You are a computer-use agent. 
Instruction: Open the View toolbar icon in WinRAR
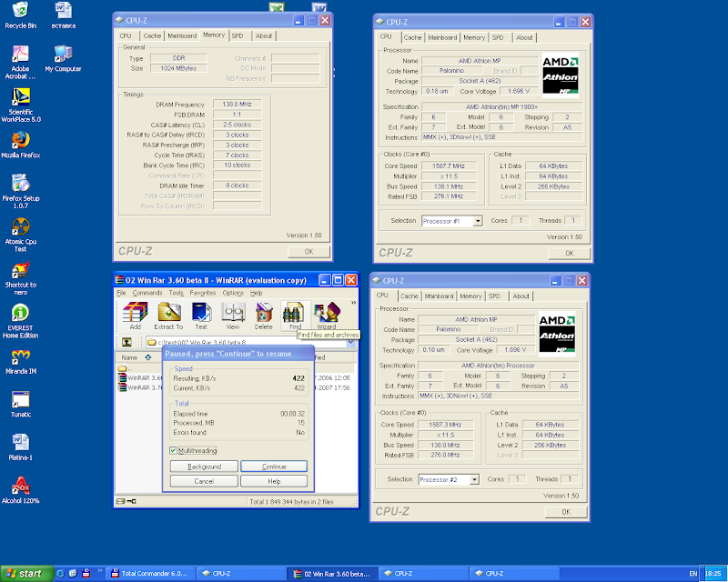tap(232, 314)
